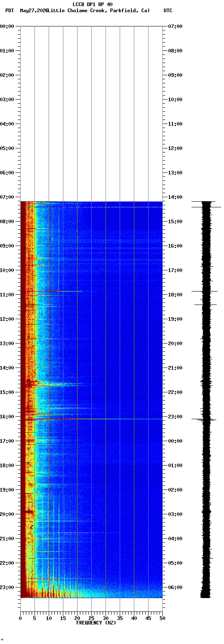The width and height of the screenshot is (224, 644).
Task: Click the UTC time label '19:00'
Action: (x=175, y=319)
